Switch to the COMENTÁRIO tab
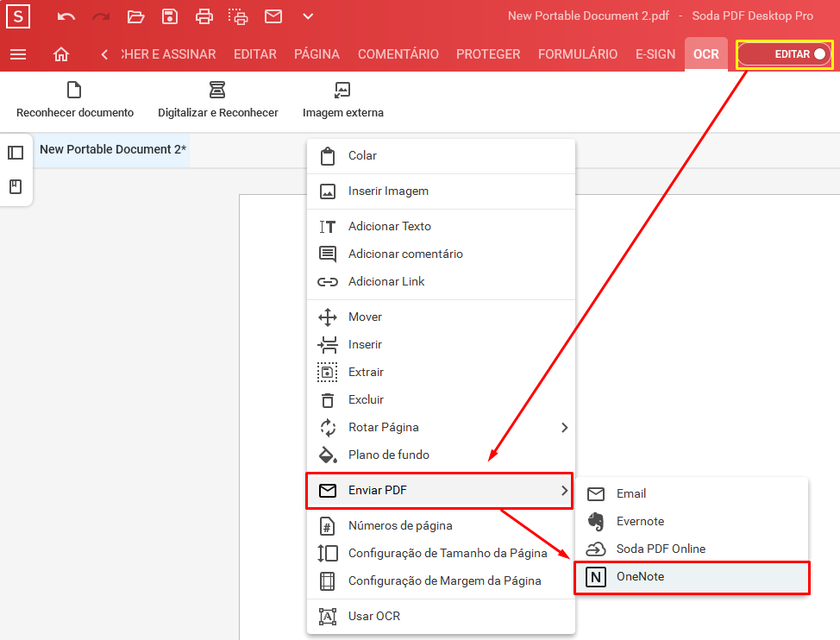Viewport: 840px width, 640px height. point(398,54)
